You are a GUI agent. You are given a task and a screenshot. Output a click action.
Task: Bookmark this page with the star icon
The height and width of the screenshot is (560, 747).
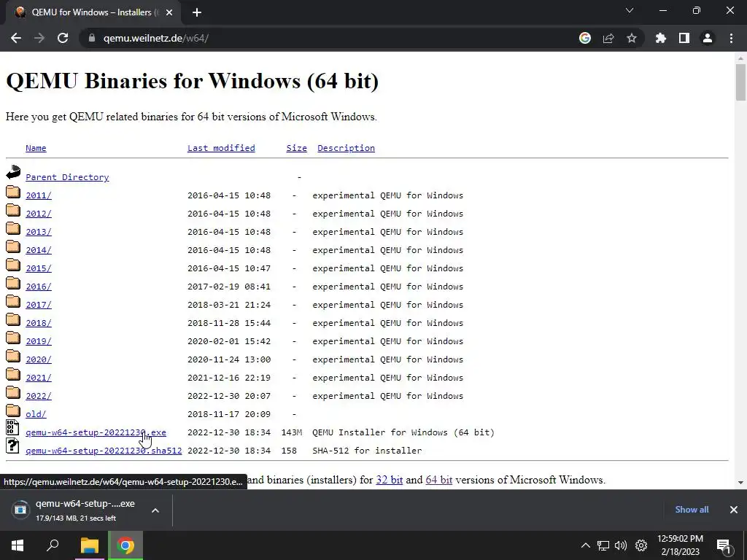pos(632,38)
